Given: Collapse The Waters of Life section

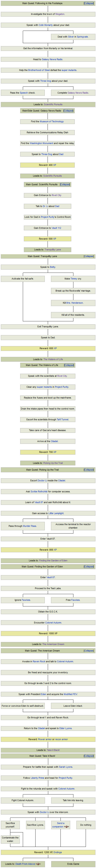Looking at the screenshot, I should coord(69,365).
